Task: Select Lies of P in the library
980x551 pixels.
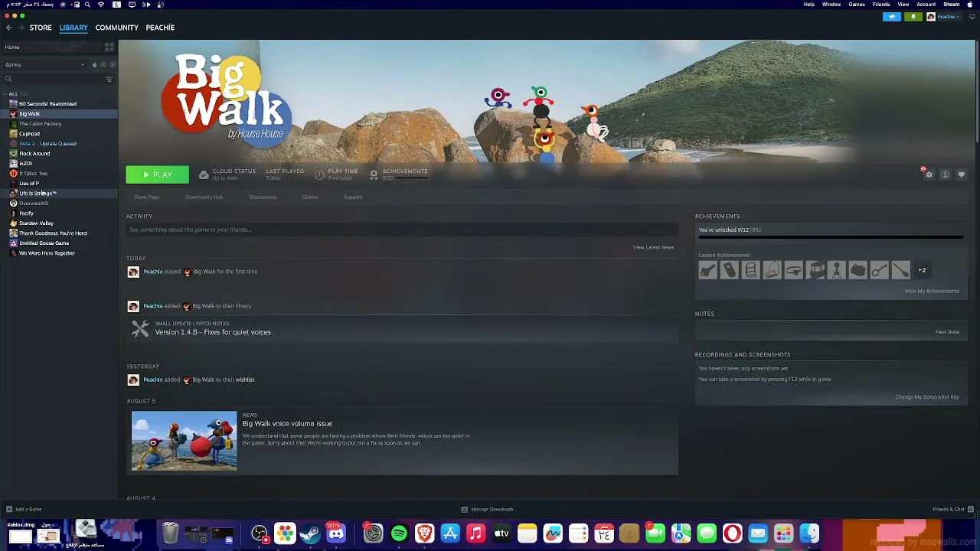Action: click(x=29, y=184)
